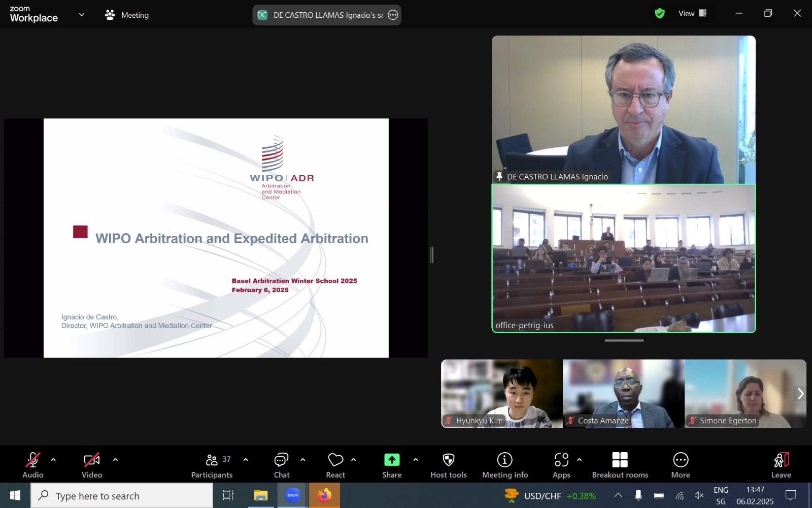Image resolution: width=812 pixels, height=508 pixels.
Task: Open clock and calendar showing 13:47
Action: [x=755, y=496]
